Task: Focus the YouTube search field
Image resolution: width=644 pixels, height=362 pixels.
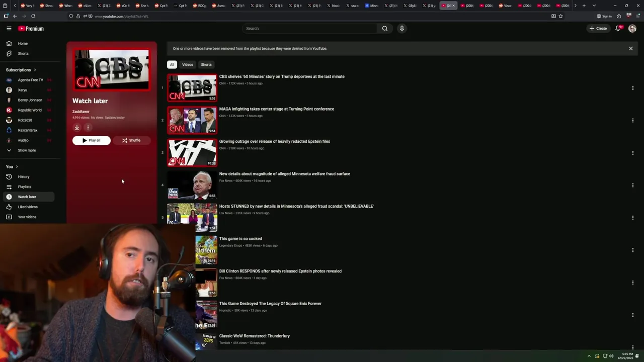Action: pyautogui.click(x=309, y=29)
